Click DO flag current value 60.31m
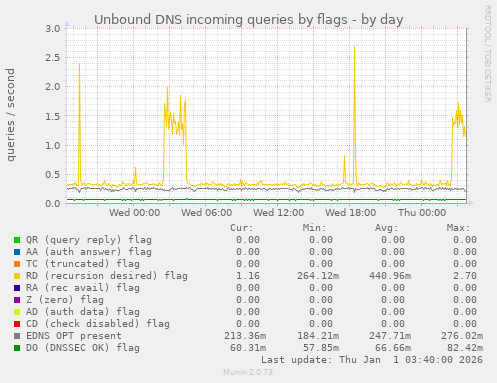497x383 pixels. coord(248,348)
